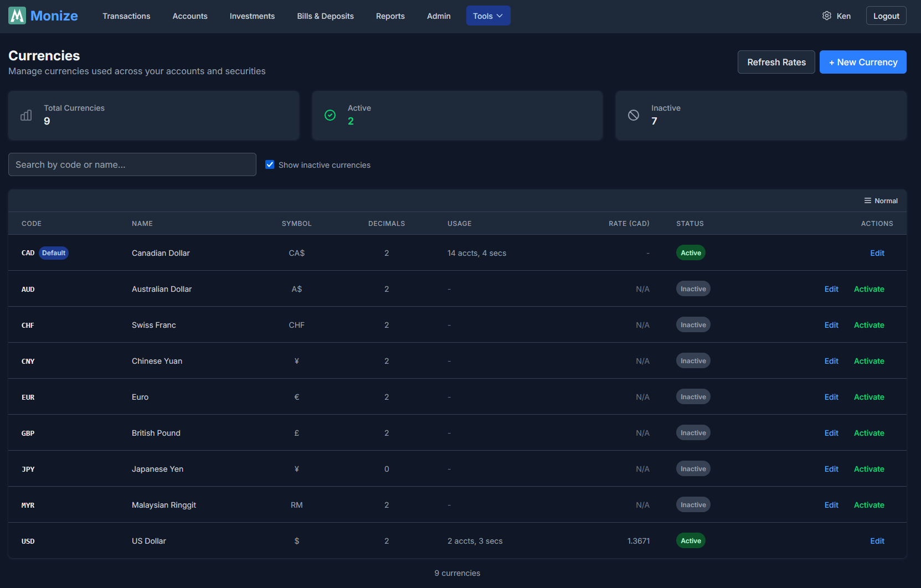Open the Transactions menu item
Image resolution: width=921 pixels, height=588 pixels.
tap(126, 16)
